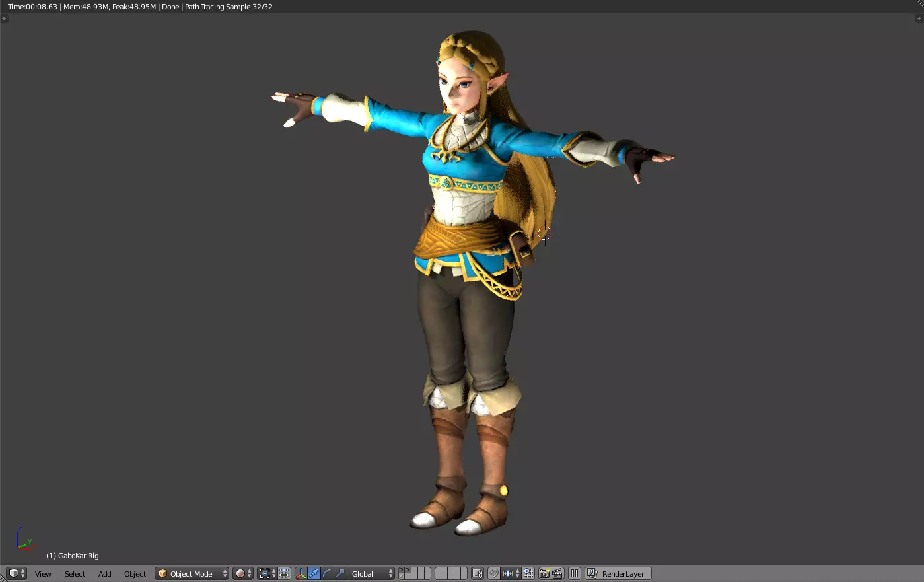Pause the rendered preview
Viewport: 924px width, 582px height.
(575, 573)
